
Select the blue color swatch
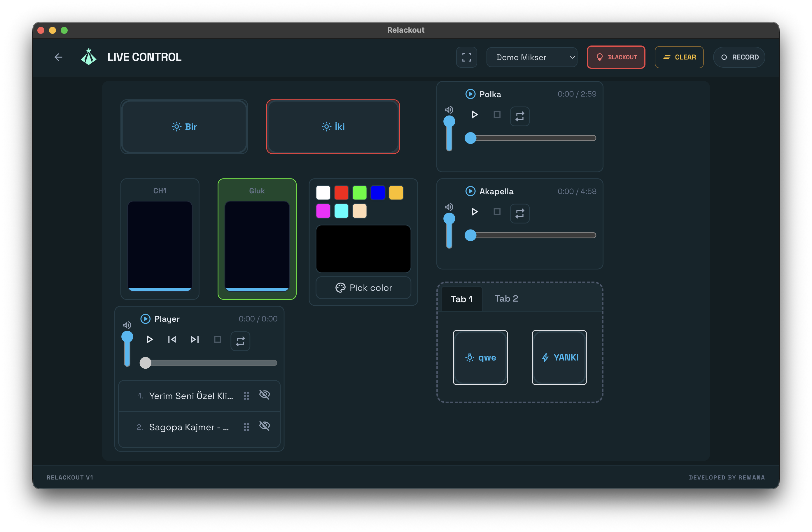click(x=378, y=192)
